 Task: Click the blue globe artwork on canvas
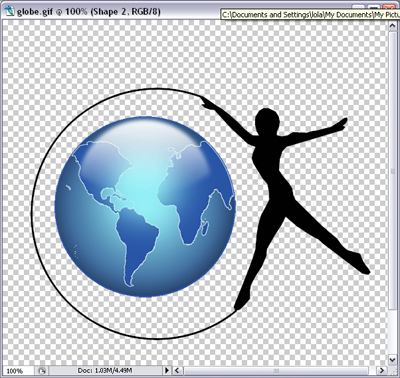tap(145, 207)
